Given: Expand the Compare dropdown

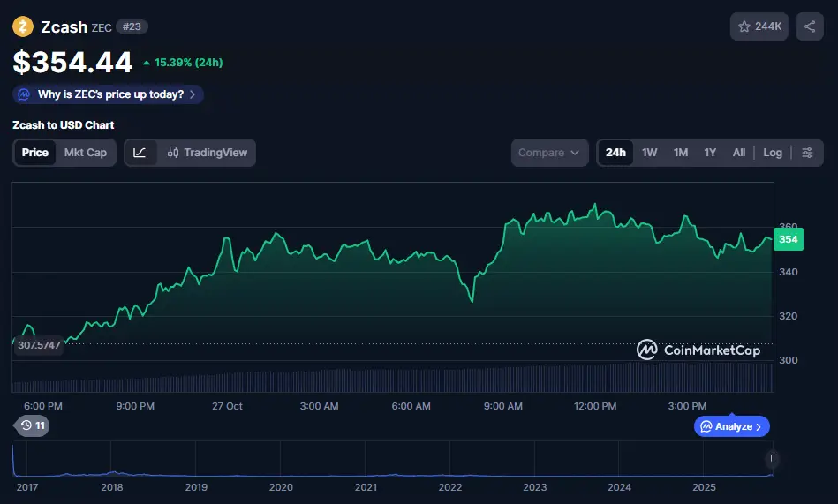Looking at the screenshot, I should tap(549, 153).
